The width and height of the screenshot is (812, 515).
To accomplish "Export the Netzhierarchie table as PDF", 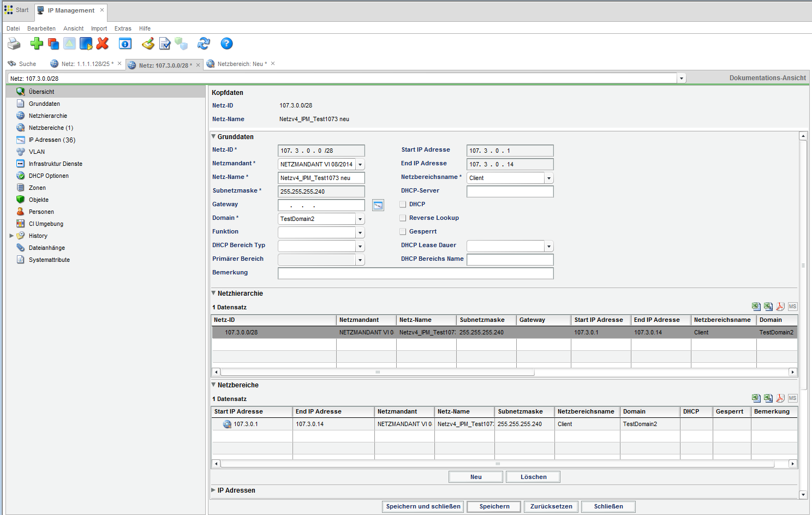I will [x=780, y=307].
